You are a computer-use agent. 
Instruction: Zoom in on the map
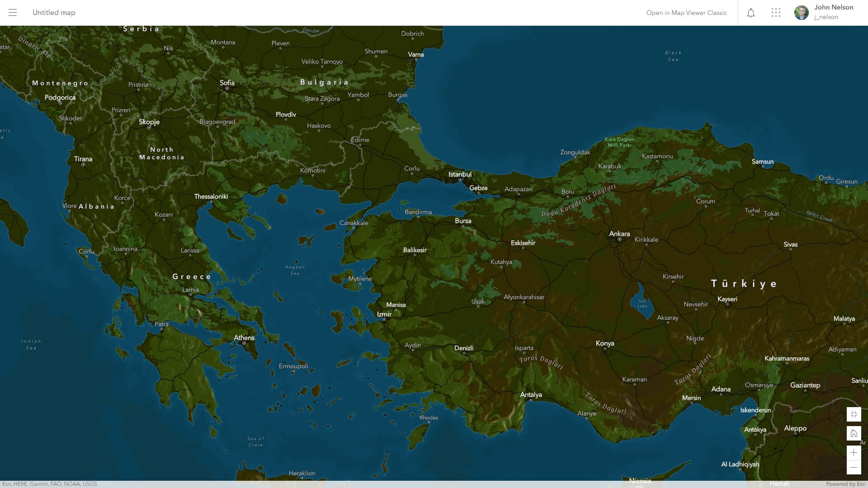click(x=854, y=453)
